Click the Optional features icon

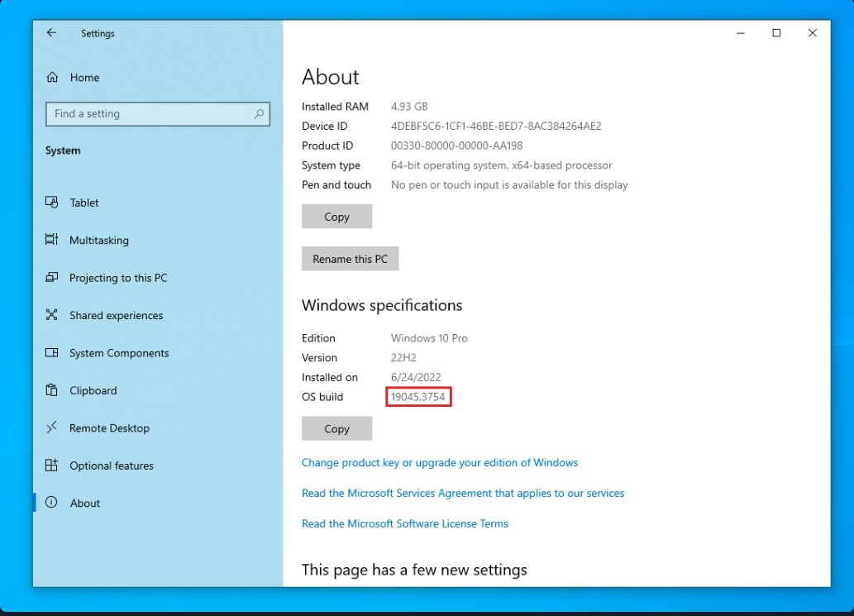click(52, 466)
